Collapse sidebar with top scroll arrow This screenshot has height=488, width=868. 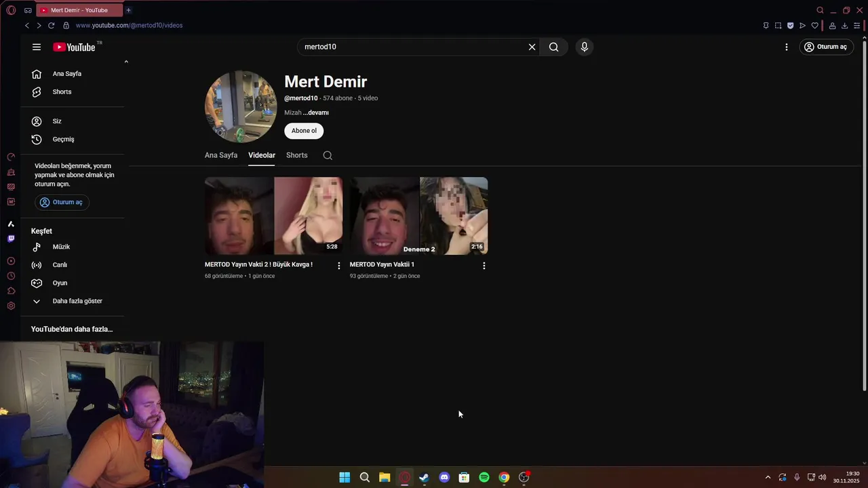point(126,62)
